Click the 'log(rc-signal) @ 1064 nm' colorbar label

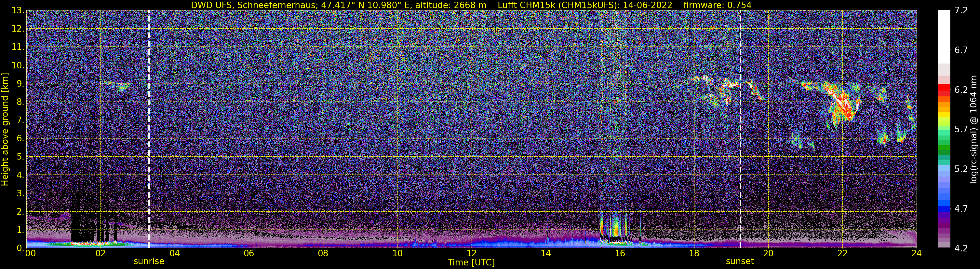pos(973,130)
